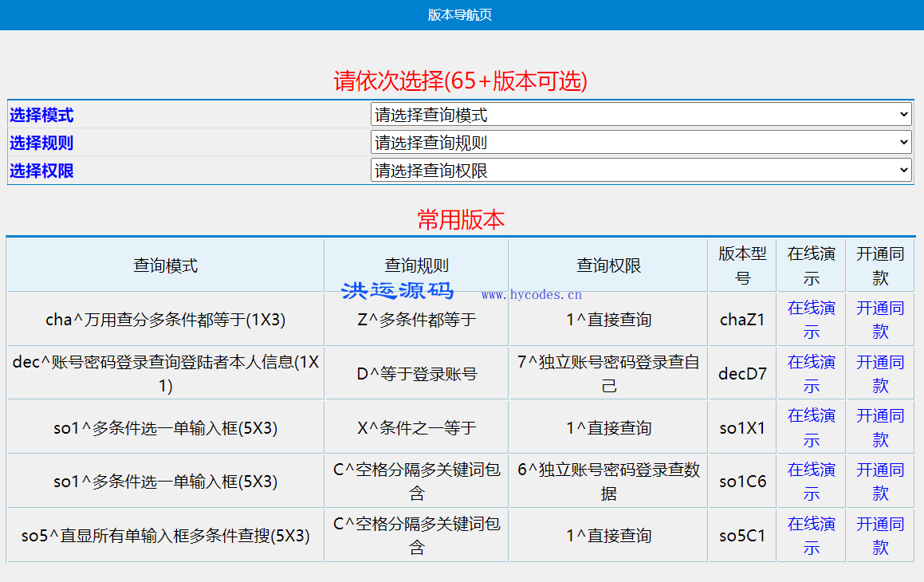The width and height of the screenshot is (924, 582).
Task: Click the 请依次选择(65+版本可选) heading
Action: (x=460, y=81)
